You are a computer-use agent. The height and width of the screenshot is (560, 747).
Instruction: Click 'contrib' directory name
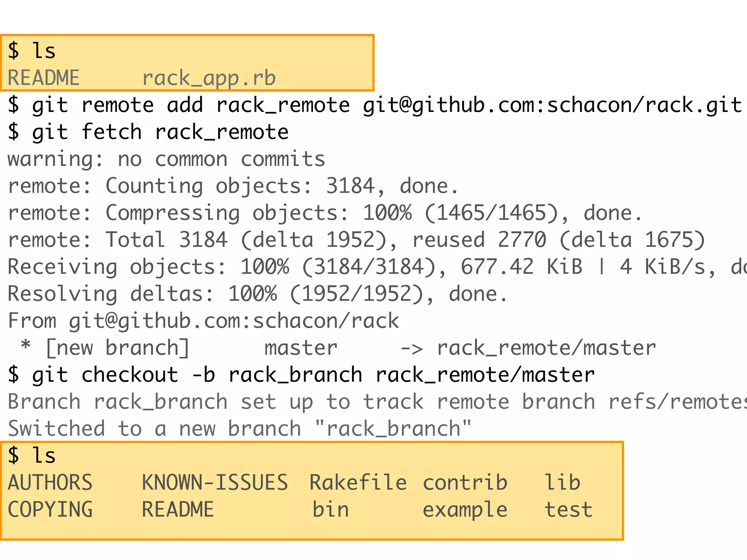(x=465, y=483)
